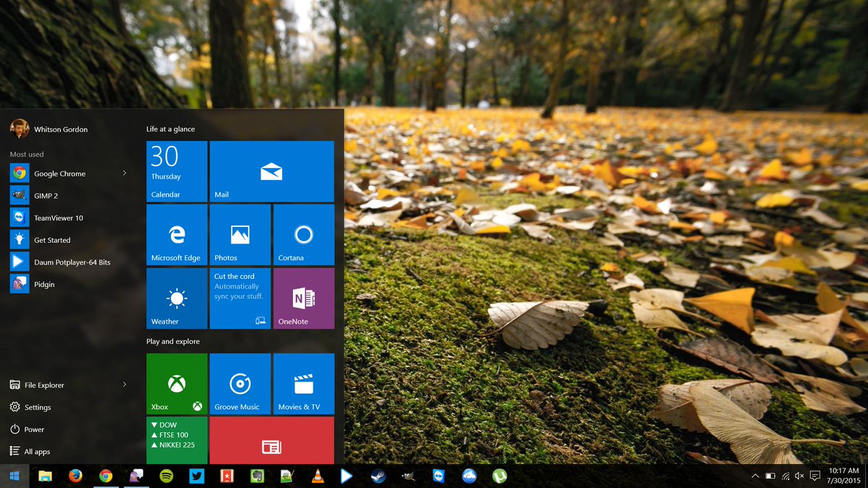
Task: Open the Mail tile
Action: click(x=271, y=171)
